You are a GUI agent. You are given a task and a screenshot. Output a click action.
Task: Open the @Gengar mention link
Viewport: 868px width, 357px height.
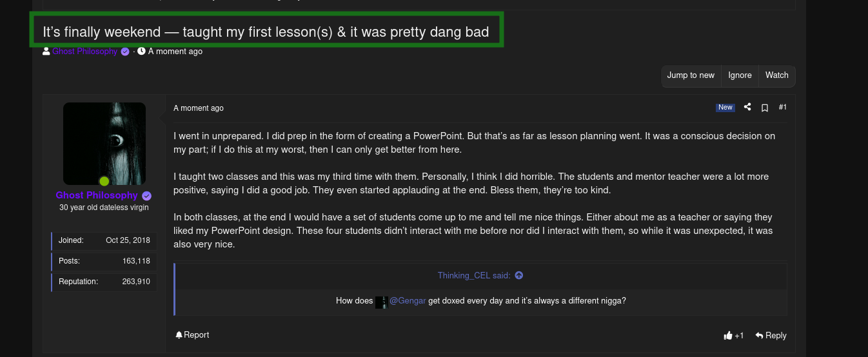408,301
